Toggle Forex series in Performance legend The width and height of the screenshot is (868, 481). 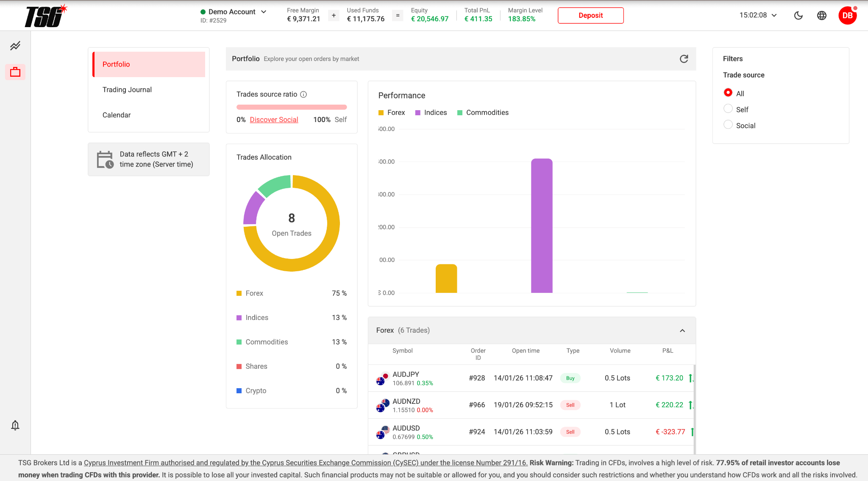(x=392, y=113)
